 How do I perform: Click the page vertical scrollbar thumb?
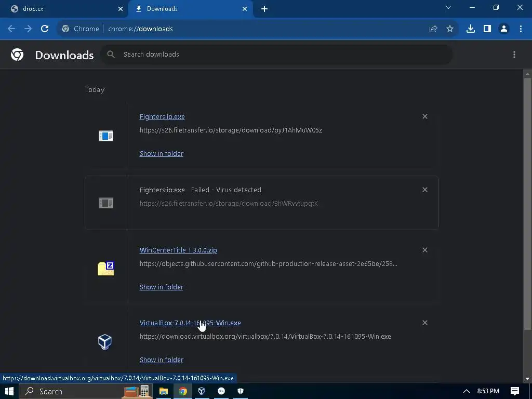pos(527,204)
